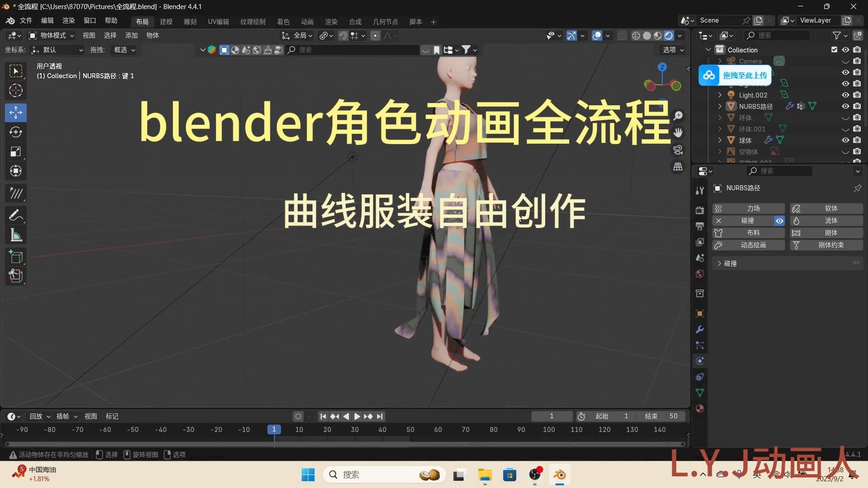Image resolution: width=868 pixels, height=488 pixels.
Task: Click frame 50 on the timeline ruler
Action: click(410, 430)
